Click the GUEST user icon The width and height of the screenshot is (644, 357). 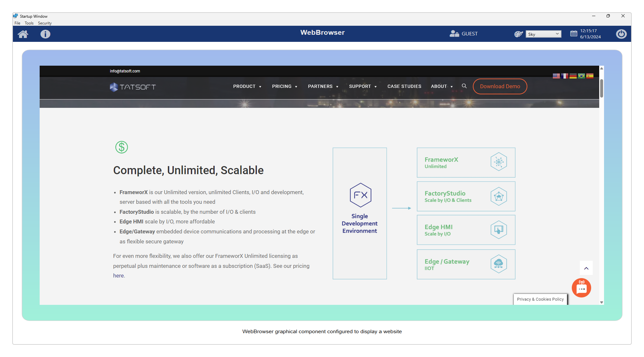click(454, 33)
